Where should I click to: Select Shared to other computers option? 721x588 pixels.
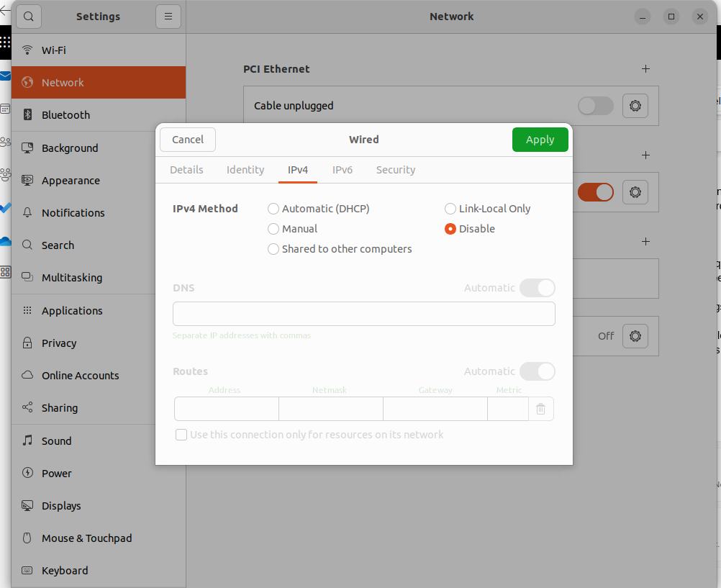click(273, 249)
